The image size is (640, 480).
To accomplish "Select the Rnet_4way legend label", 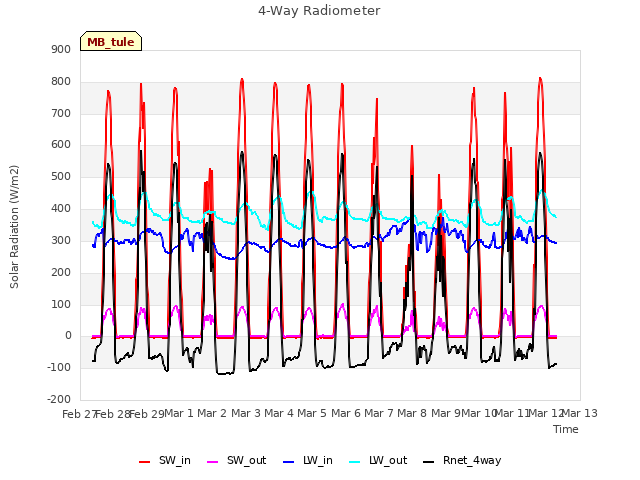I will point(472,461).
